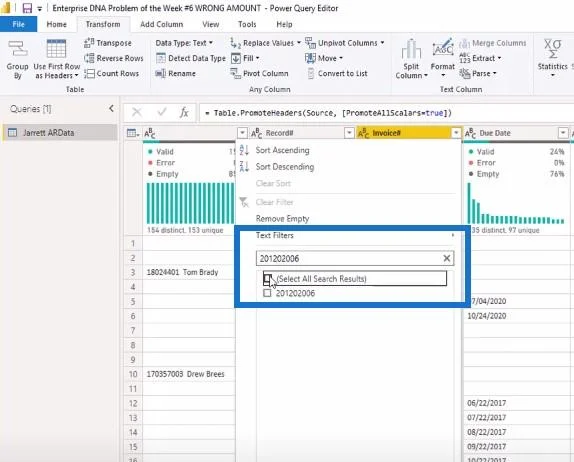This screenshot has width=574, height=462.
Task: Click the Merge Columns button
Action: (x=492, y=43)
